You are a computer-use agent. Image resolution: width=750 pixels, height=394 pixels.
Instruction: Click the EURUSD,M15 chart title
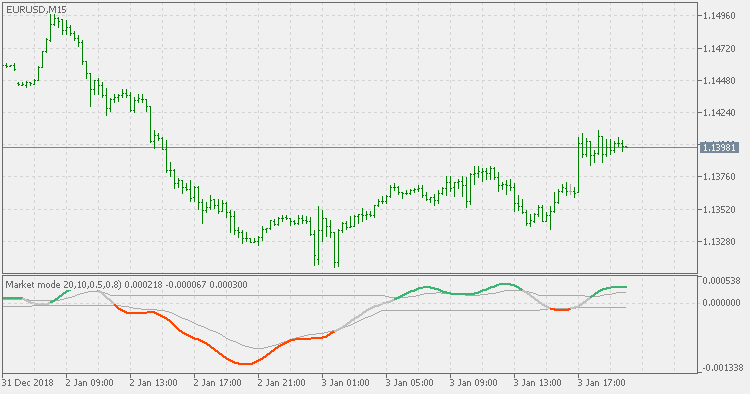pos(36,10)
